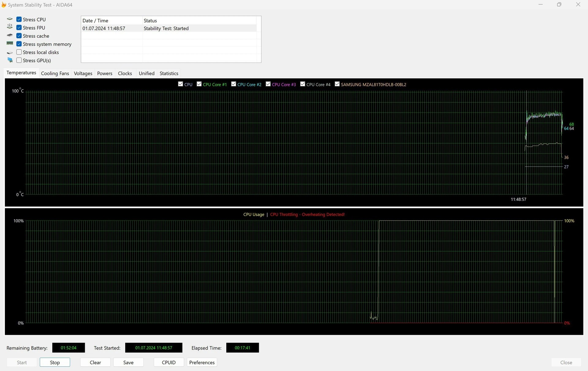Hide CPU Core #1 temperature graph
Screen dimensions: 588x371
(199, 84)
